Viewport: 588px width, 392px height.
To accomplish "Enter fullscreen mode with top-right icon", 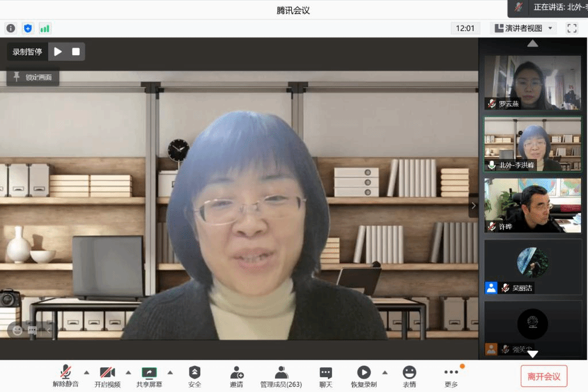I will pyautogui.click(x=572, y=28).
